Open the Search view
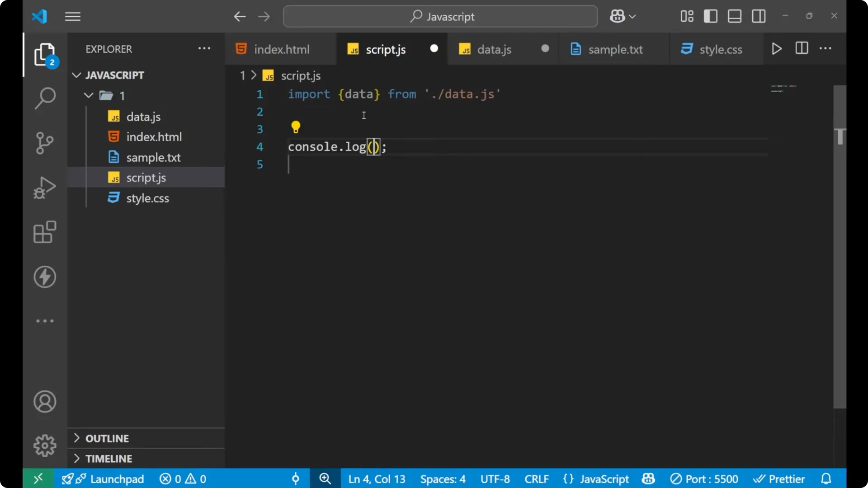This screenshot has height=488, width=868. pyautogui.click(x=44, y=98)
